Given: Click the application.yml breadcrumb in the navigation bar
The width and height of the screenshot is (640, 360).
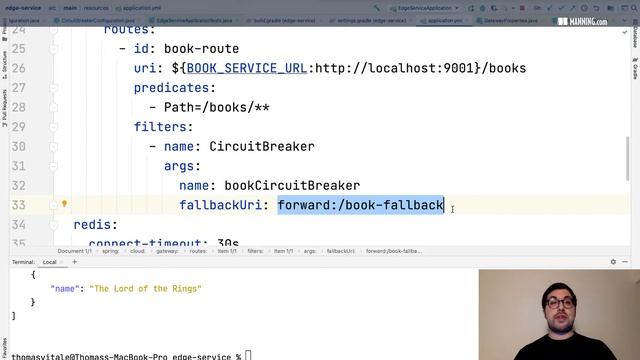Looking at the screenshot, I should pyautogui.click(x=138, y=8).
